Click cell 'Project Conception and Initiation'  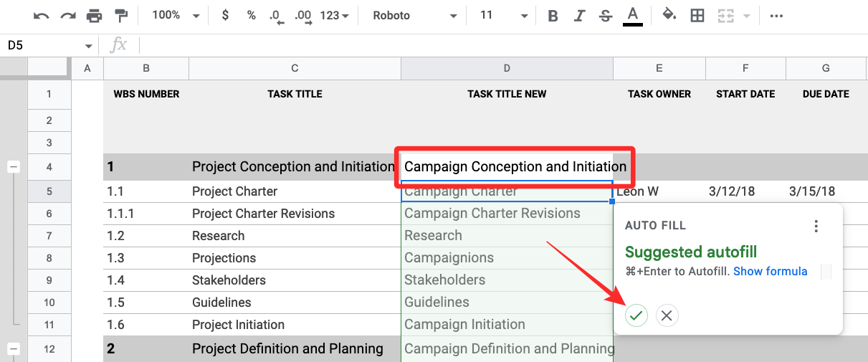295,167
